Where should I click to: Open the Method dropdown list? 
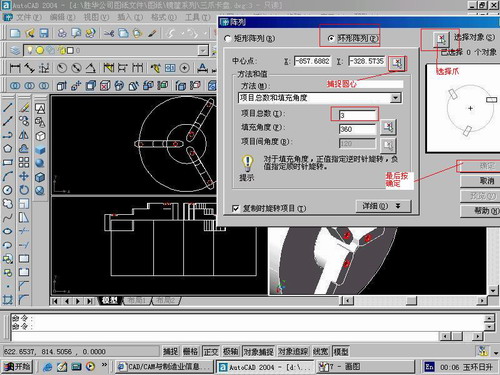320,98
